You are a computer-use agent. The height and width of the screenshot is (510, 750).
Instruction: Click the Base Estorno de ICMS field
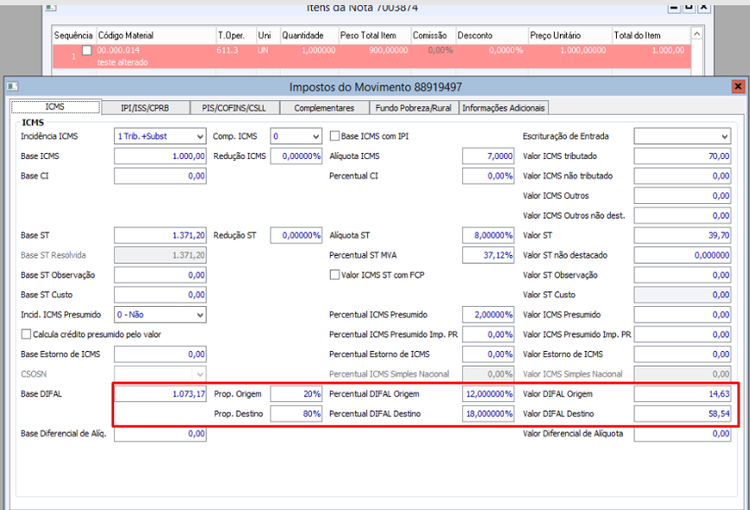[x=160, y=355]
